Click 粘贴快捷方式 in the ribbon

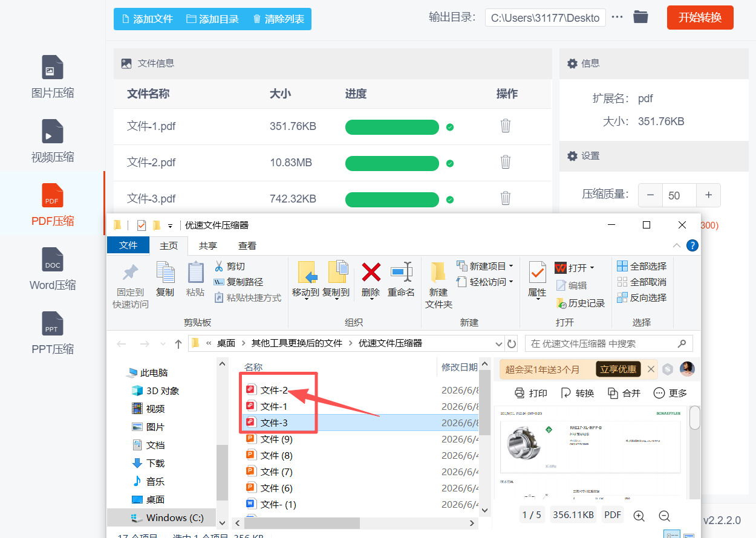point(247,297)
